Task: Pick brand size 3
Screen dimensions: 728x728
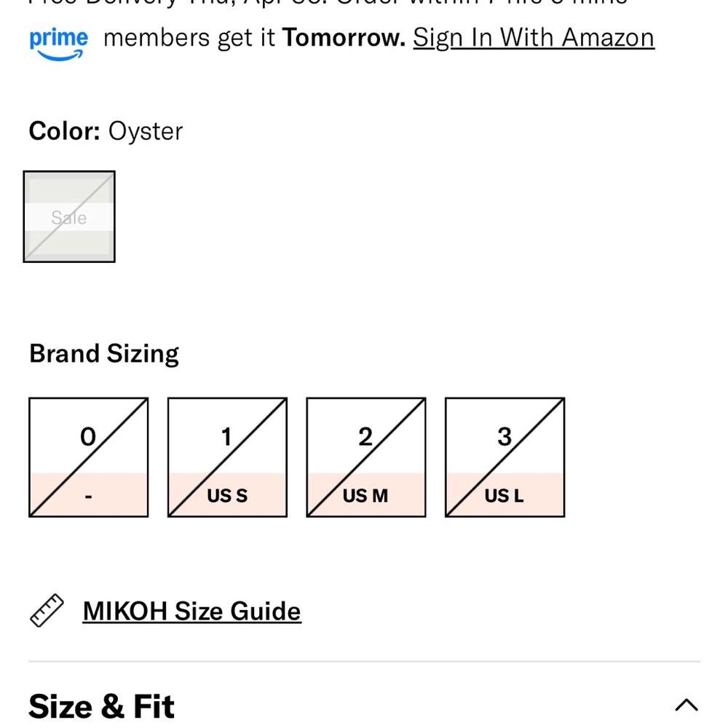Action: coord(505,457)
